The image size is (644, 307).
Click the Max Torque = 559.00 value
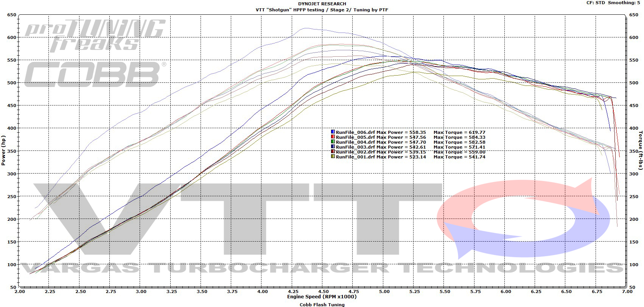[459, 152]
